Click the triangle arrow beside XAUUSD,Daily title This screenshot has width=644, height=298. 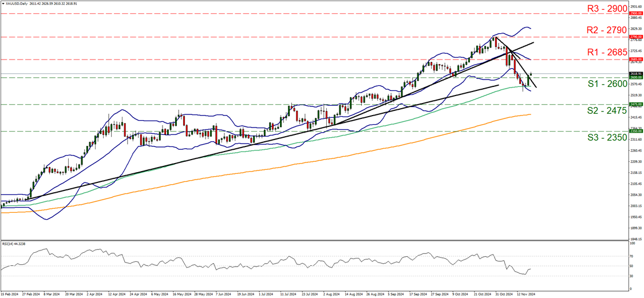point(3,3)
